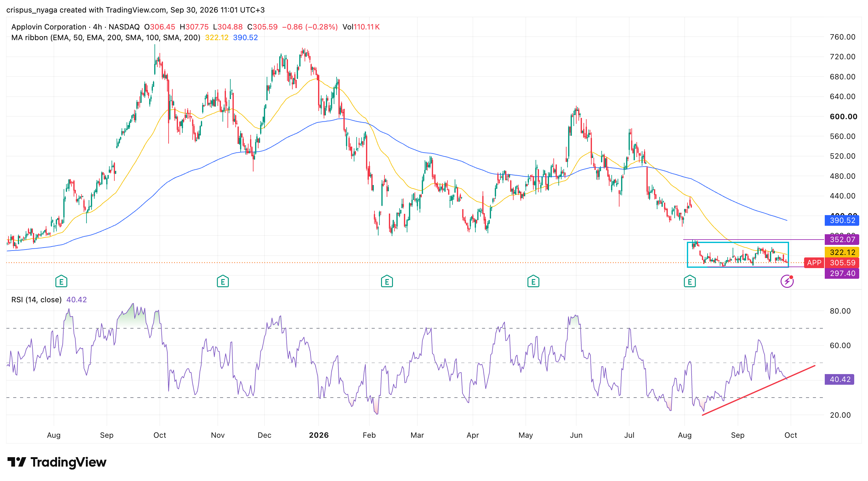Screen dimensions: 868x481
Task: Select the purple 297.40 price label
Action: click(842, 273)
